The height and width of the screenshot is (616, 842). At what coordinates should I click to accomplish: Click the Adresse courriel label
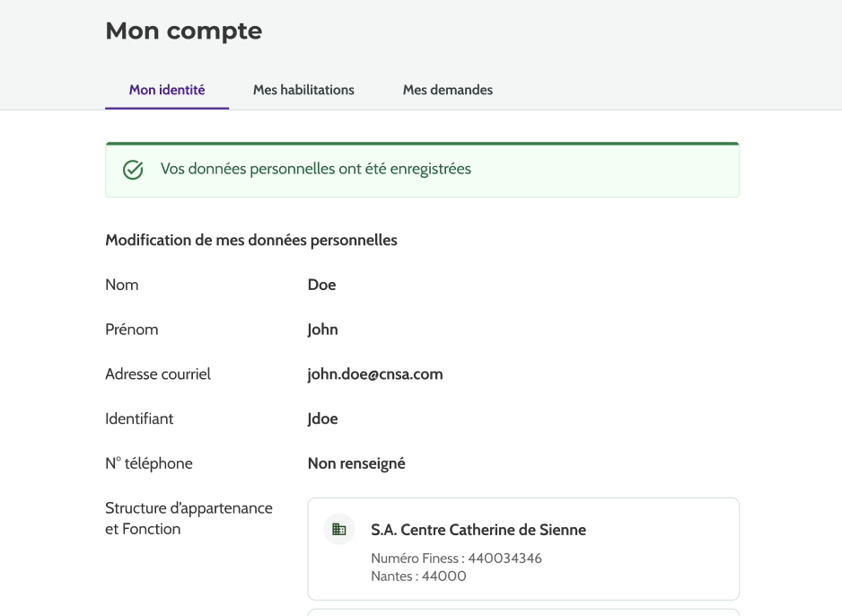coord(158,374)
